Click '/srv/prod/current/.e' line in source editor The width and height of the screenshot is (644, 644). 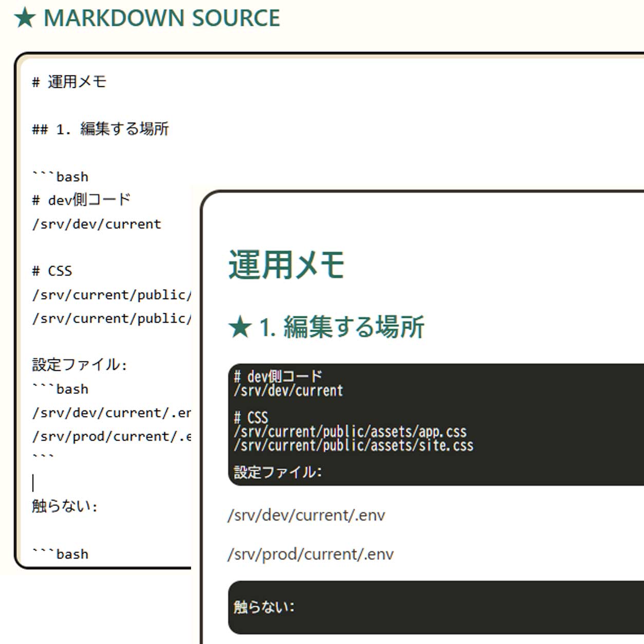[x=111, y=437]
